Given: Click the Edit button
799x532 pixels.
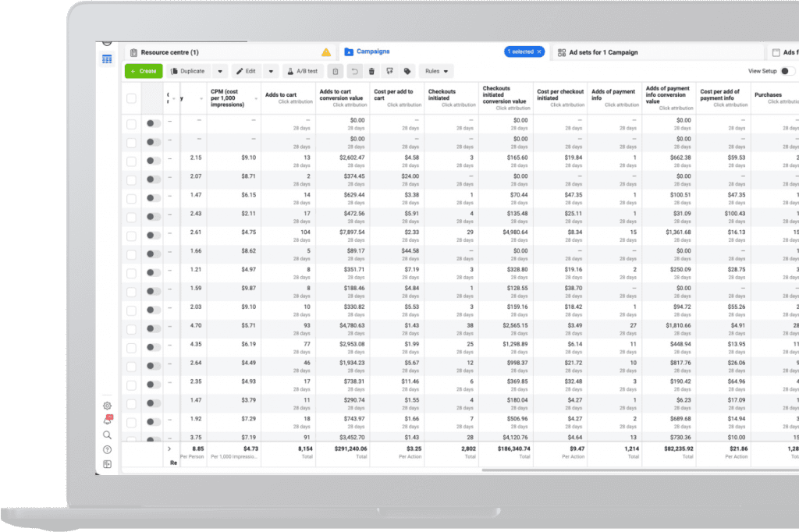Looking at the screenshot, I should 246,71.
